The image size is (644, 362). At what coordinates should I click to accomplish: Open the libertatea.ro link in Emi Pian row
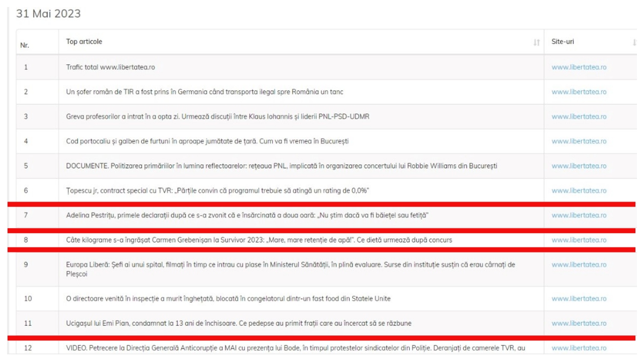[x=579, y=324]
